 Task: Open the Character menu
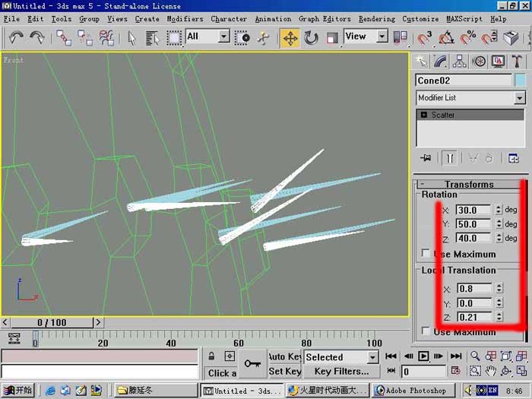coord(229,19)
